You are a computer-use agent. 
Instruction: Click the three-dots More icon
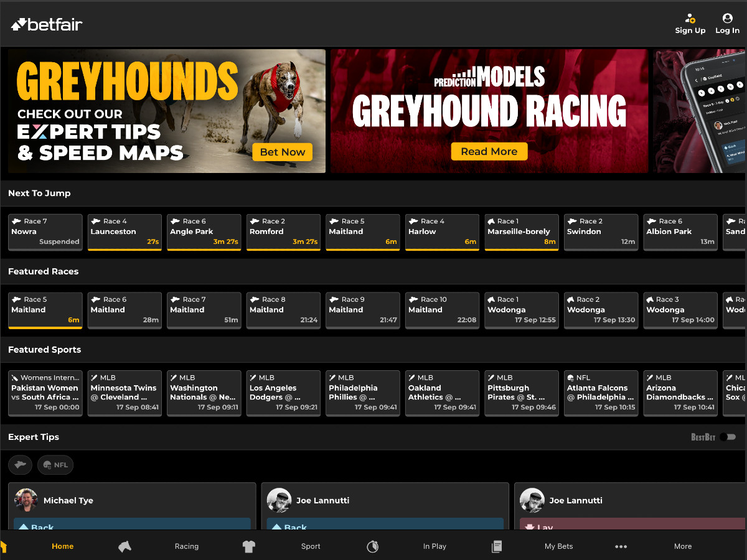coord(621,546)
